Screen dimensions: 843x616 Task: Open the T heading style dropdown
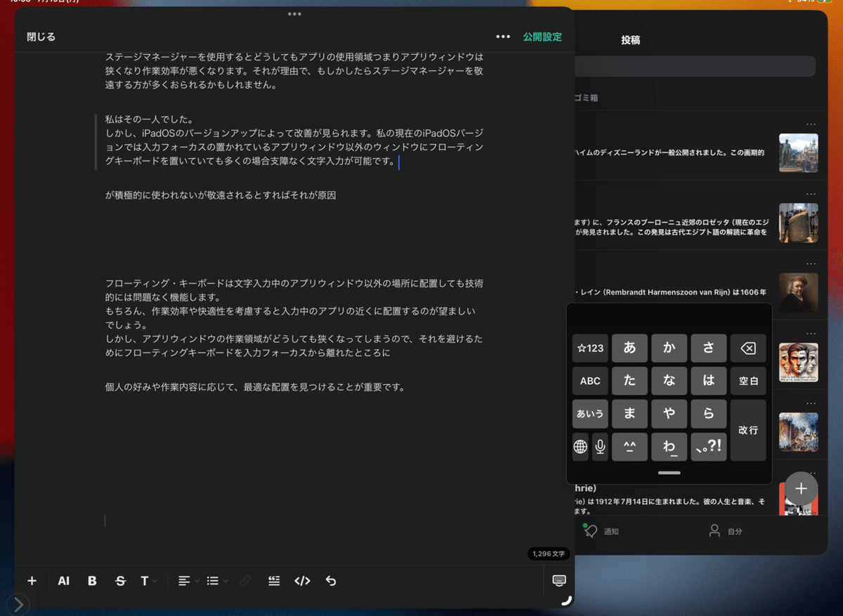tap(148, 581)
